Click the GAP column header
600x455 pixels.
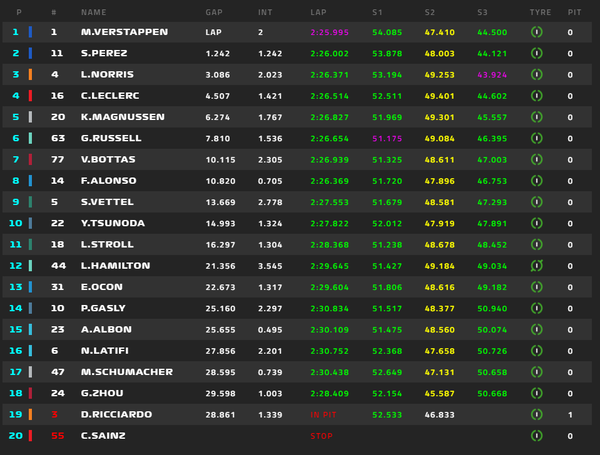(x=214, y=12)
